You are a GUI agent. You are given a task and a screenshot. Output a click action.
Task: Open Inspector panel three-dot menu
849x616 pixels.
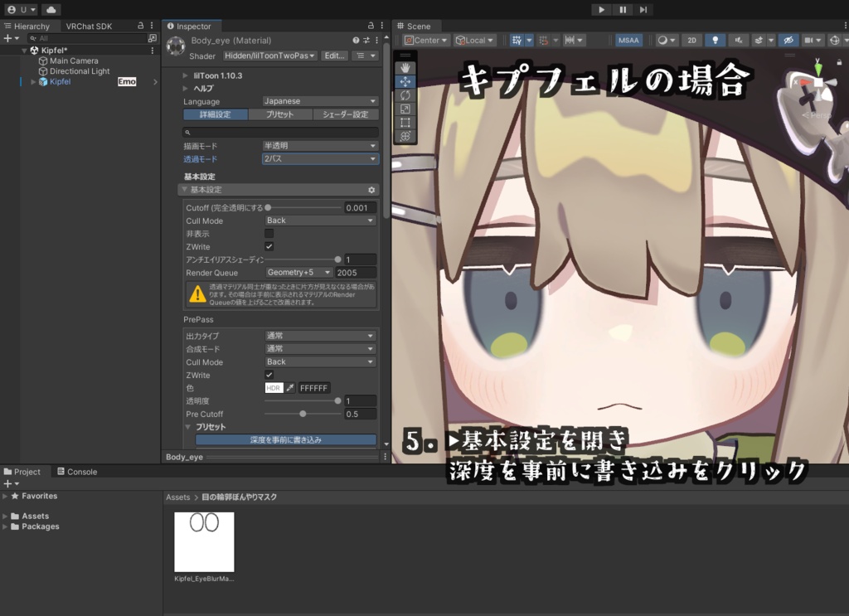[381, 26]
